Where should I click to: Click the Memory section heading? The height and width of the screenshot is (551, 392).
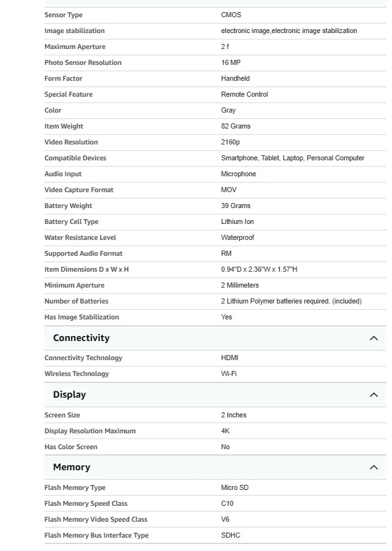click(x=72, y=467)
